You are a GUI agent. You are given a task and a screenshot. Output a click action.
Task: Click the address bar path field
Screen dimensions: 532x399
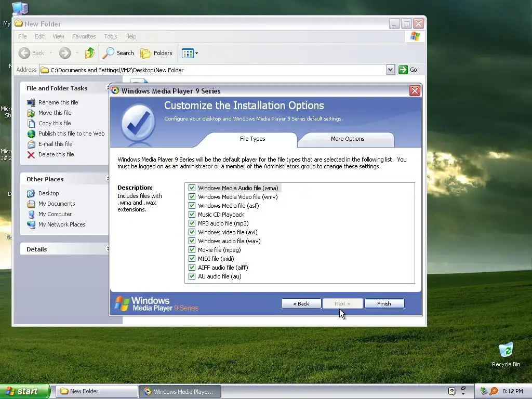pyautogui.click(x=212, y=70)
